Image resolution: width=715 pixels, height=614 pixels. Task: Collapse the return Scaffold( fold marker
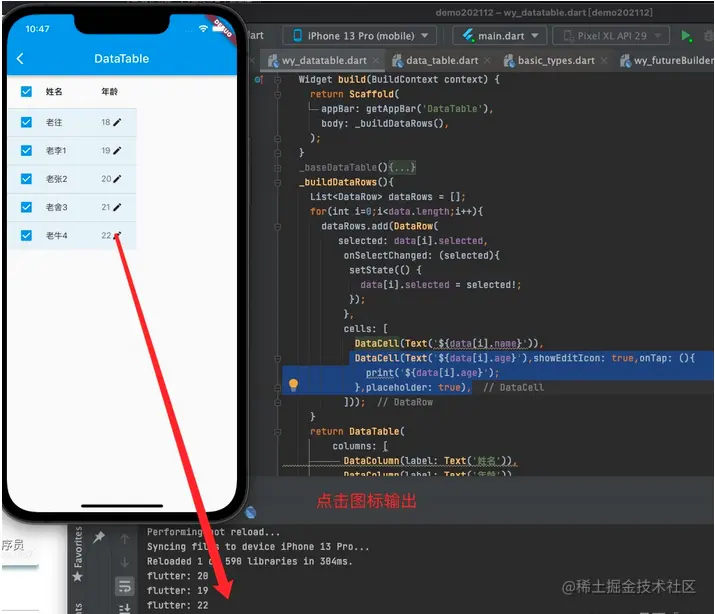(278, 94)
